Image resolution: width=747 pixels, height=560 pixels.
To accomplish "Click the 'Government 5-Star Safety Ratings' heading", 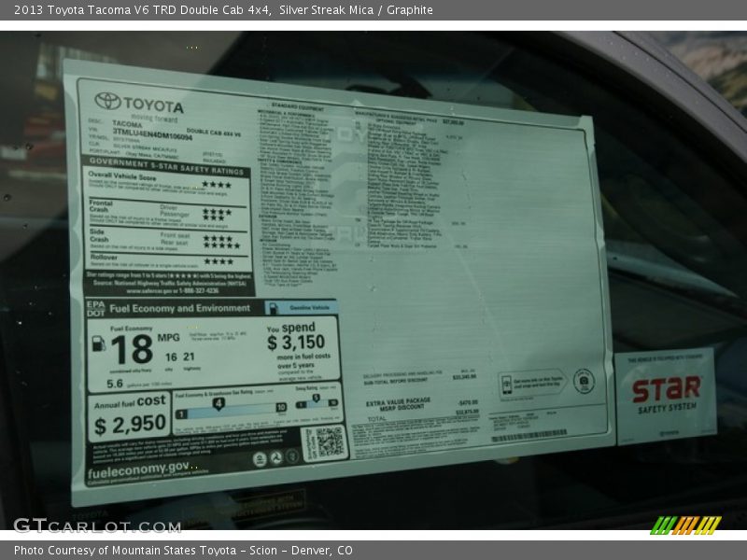I will [166, 167].
